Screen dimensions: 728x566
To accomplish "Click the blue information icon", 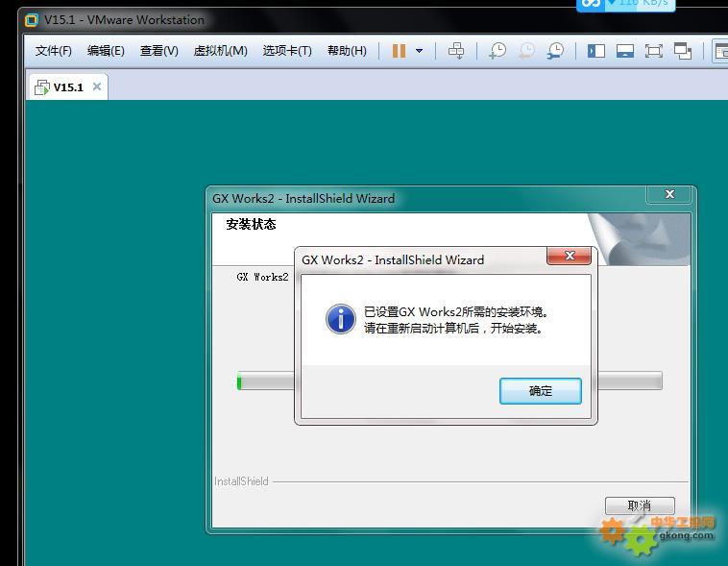I will pyautogui.click(x=341, y=319).
